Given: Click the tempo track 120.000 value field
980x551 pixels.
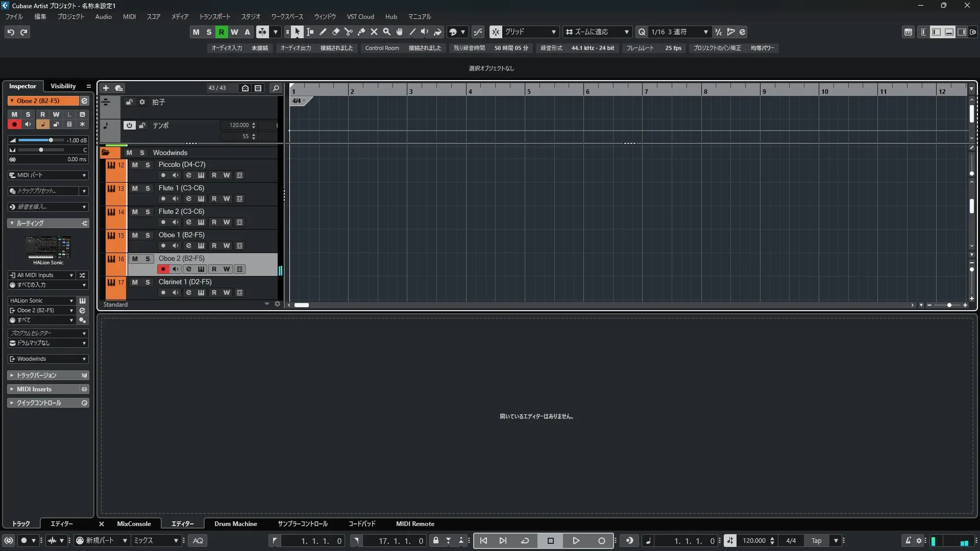Looking at the screenshot, I should point(239,125).
